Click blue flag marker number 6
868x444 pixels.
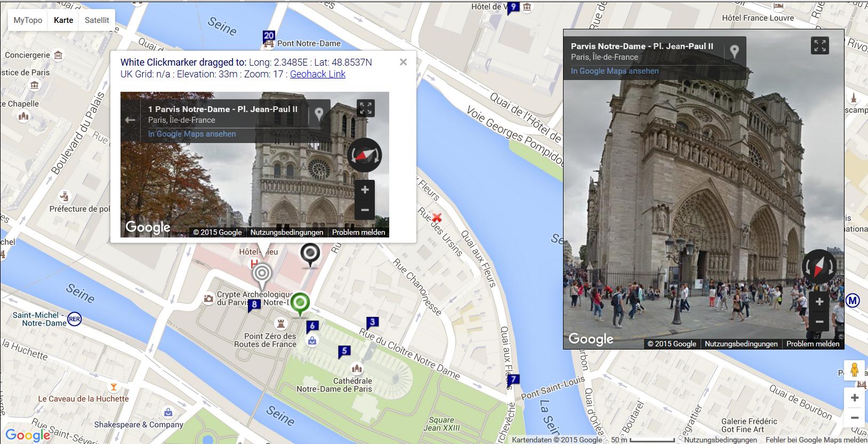(312, 326)
